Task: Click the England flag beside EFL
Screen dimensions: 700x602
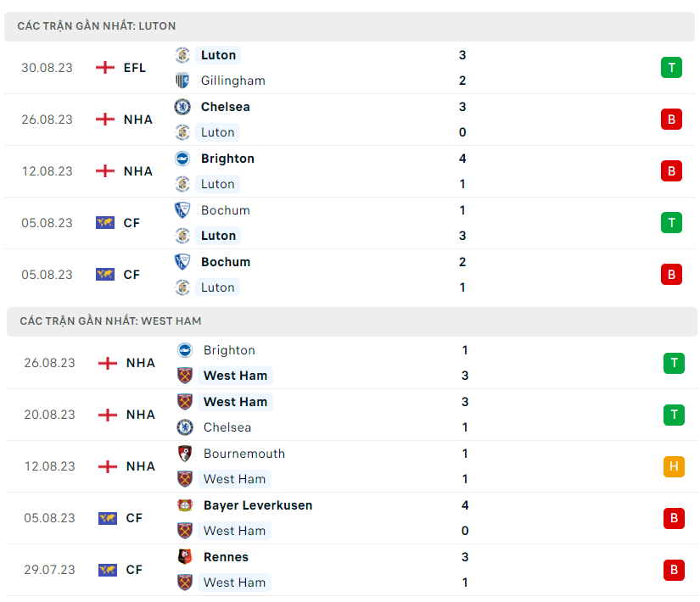Action: coord(105,68)
